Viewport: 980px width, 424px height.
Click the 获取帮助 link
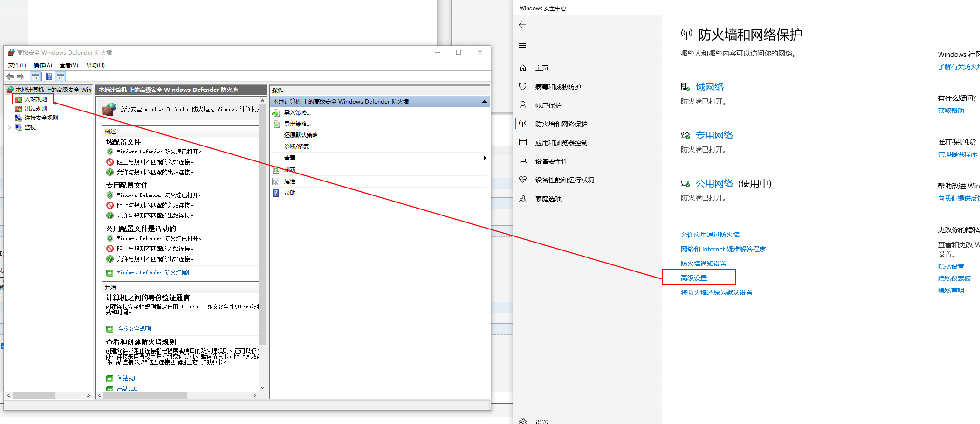pyautogui.click(x=951, y=111)
